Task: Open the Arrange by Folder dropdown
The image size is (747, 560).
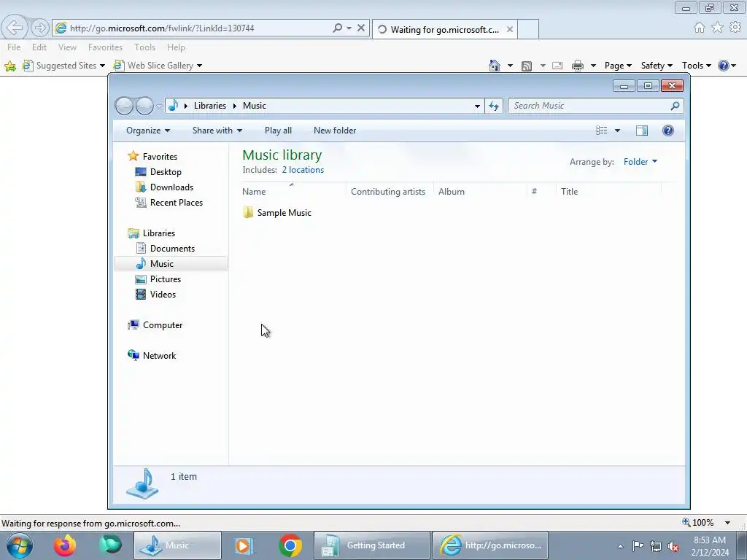Action: (640, 162)
